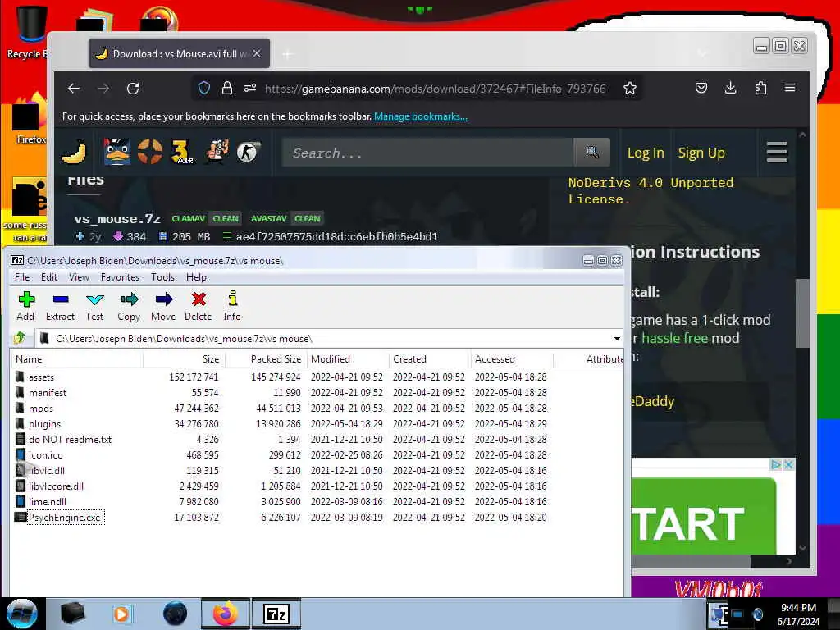Extract the archive with Extract button
840x630 pixels.
coord(60,306)
